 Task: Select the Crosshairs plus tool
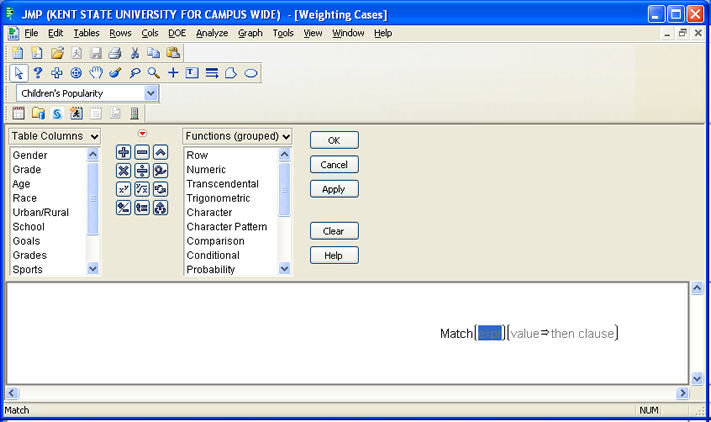pos(173,73)
